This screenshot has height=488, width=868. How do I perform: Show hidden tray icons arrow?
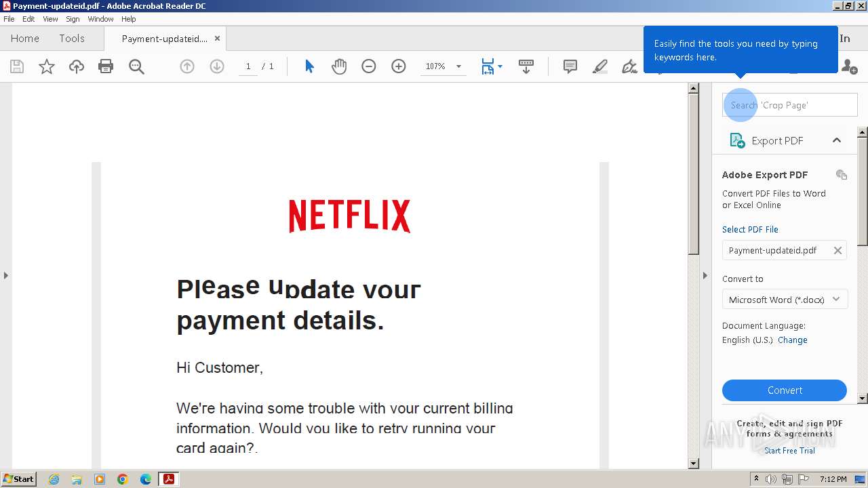[756, 479]
